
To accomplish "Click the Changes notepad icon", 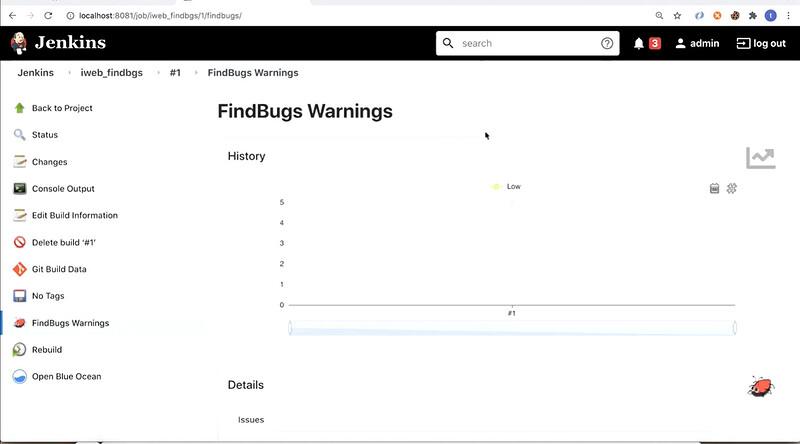I will pyautogui.click(x=19, y=161).
